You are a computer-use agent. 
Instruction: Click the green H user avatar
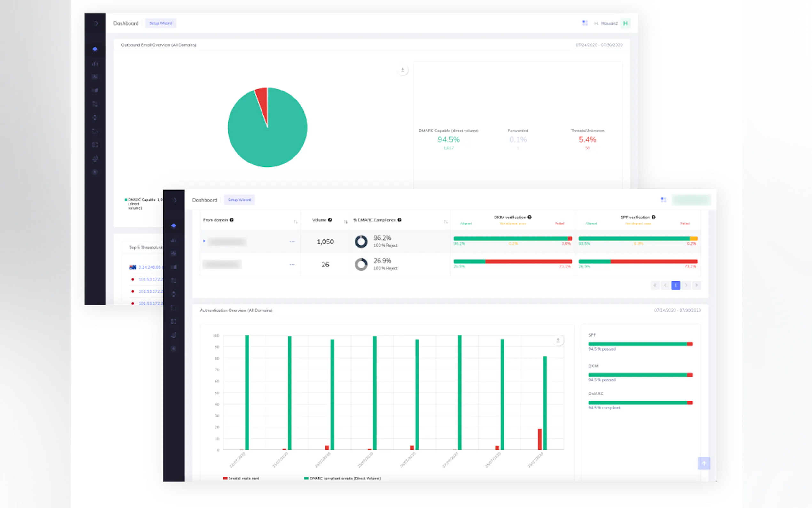pyautogui.click(x=625, y=23)
